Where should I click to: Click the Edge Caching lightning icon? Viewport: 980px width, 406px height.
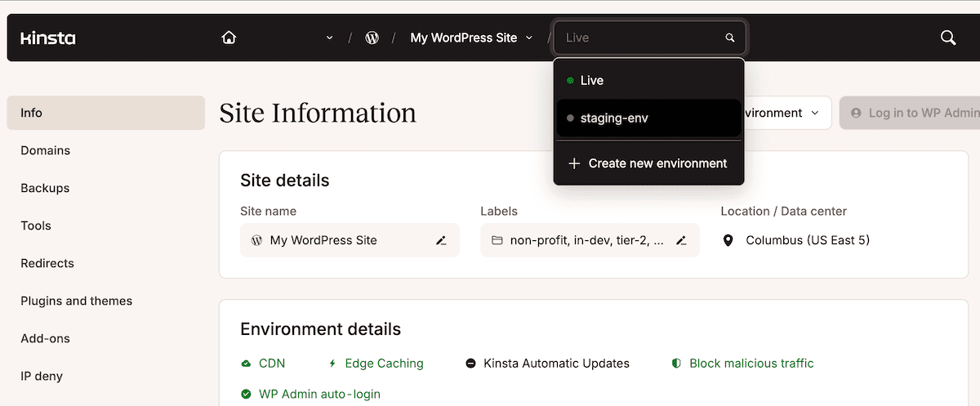(x=332, y=364)
